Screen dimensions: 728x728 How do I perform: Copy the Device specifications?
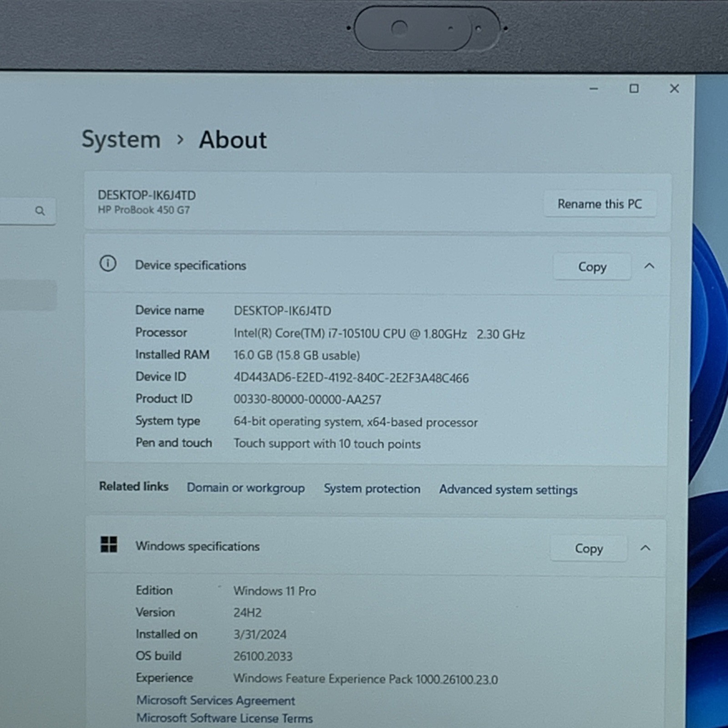(x=592, y=267)
